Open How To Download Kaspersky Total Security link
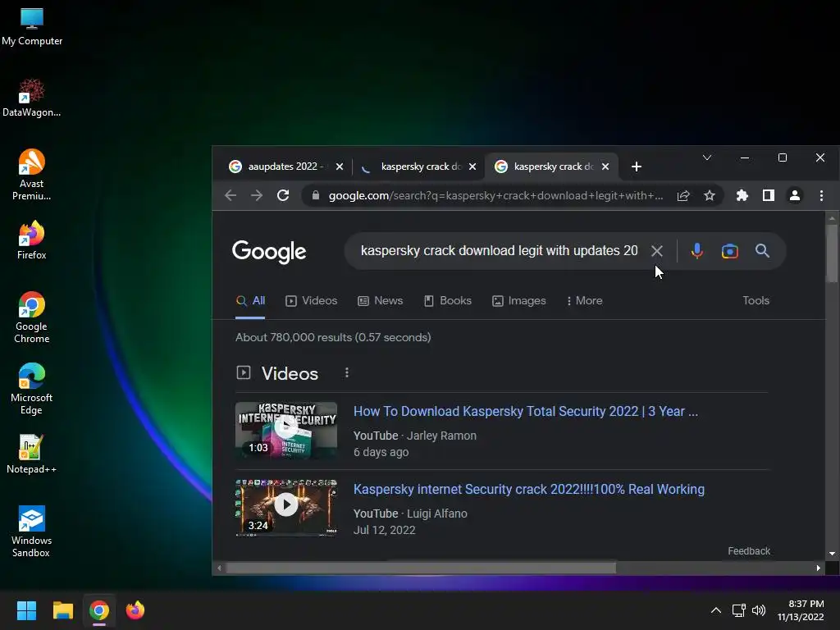 coord(526,412)
